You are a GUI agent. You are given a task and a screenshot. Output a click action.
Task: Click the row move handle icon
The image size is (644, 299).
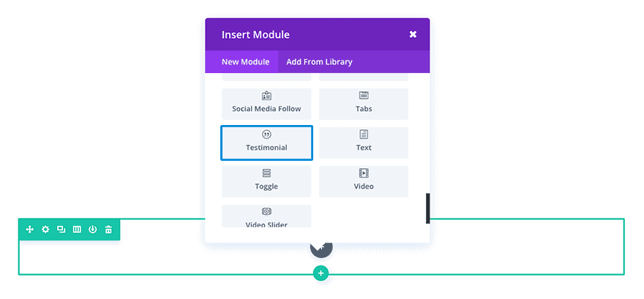pos(30,230)
